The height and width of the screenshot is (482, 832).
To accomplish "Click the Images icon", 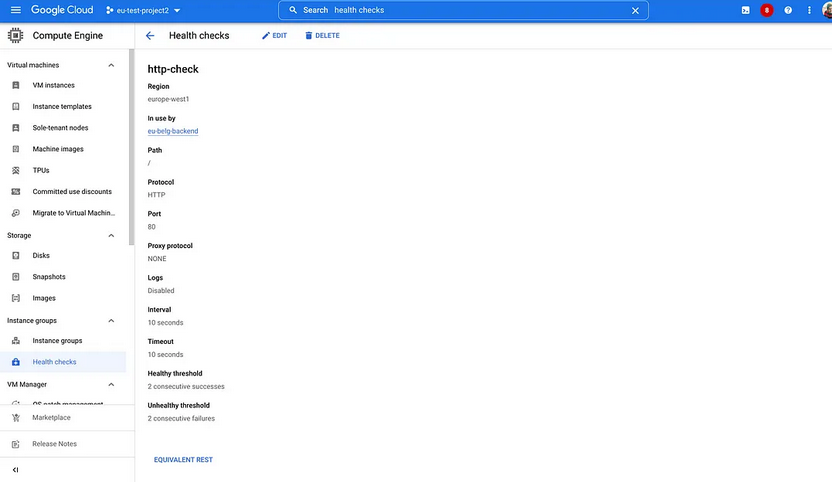I will (x=16, y=298).
